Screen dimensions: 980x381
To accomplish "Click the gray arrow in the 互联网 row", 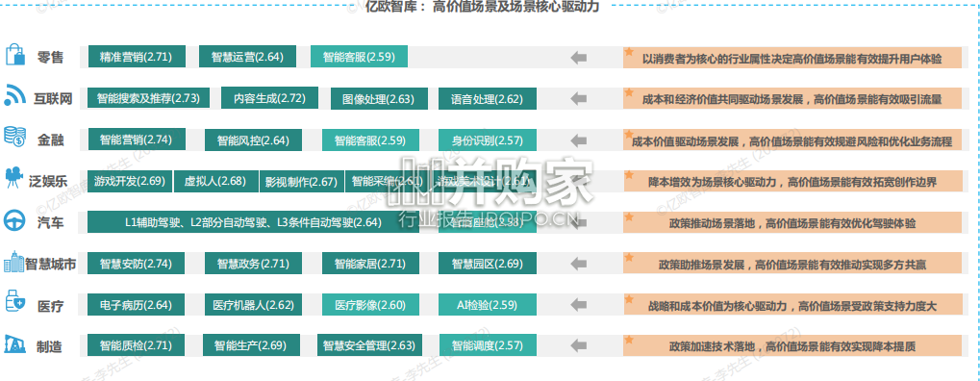I will coord(579,99).
